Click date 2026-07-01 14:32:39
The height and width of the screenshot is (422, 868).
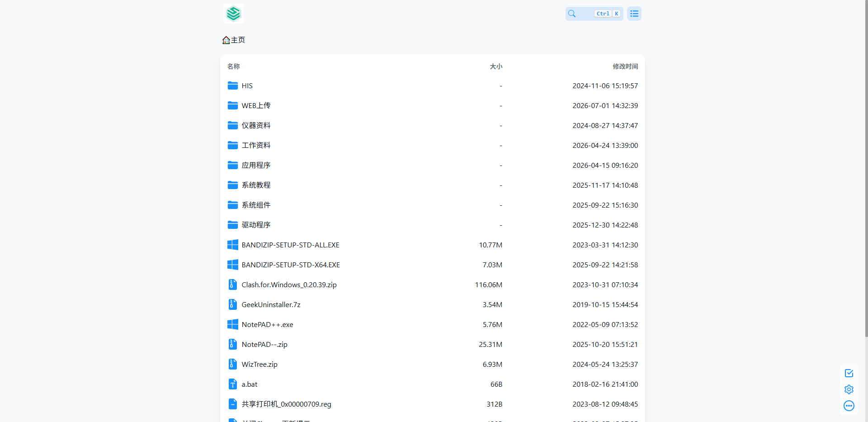point(605,106)
